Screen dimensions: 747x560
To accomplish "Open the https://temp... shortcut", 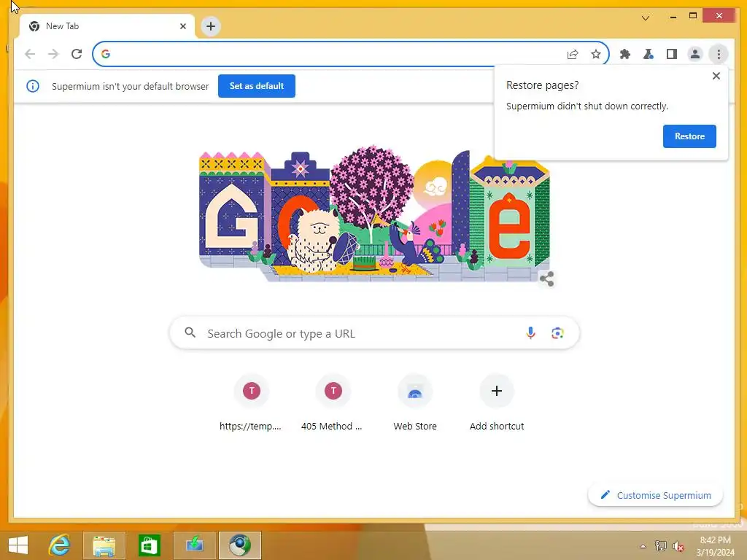I will [251, 403].
